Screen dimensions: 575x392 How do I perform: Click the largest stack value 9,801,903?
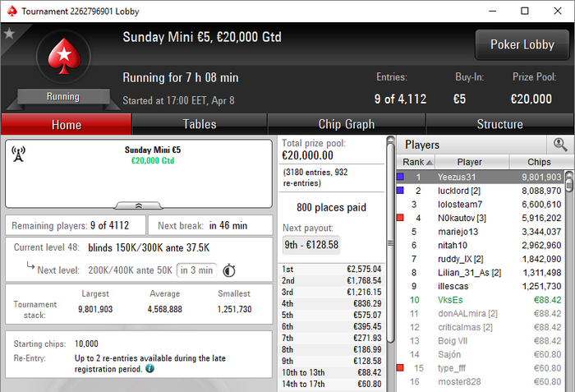point(95,309)
